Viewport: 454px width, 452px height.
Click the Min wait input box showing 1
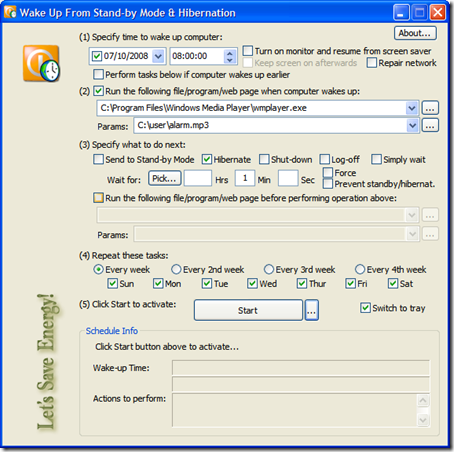click(245, 178)
